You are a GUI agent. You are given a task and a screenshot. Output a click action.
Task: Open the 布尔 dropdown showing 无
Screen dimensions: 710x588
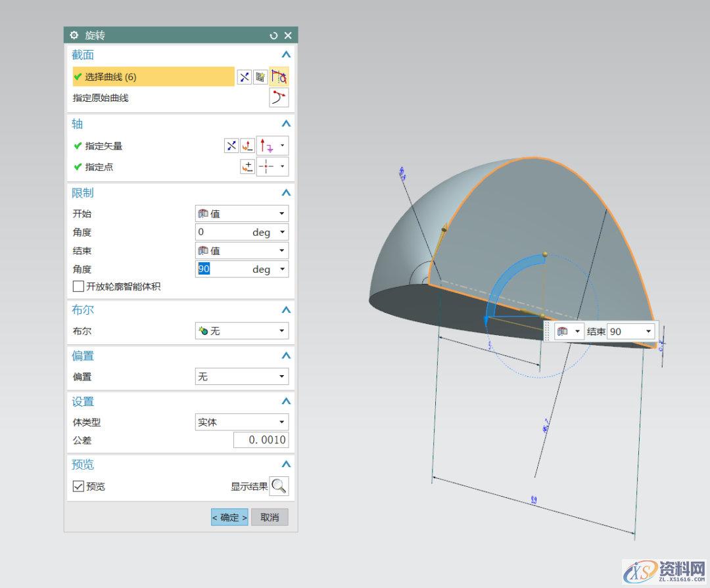coord(242,331)
